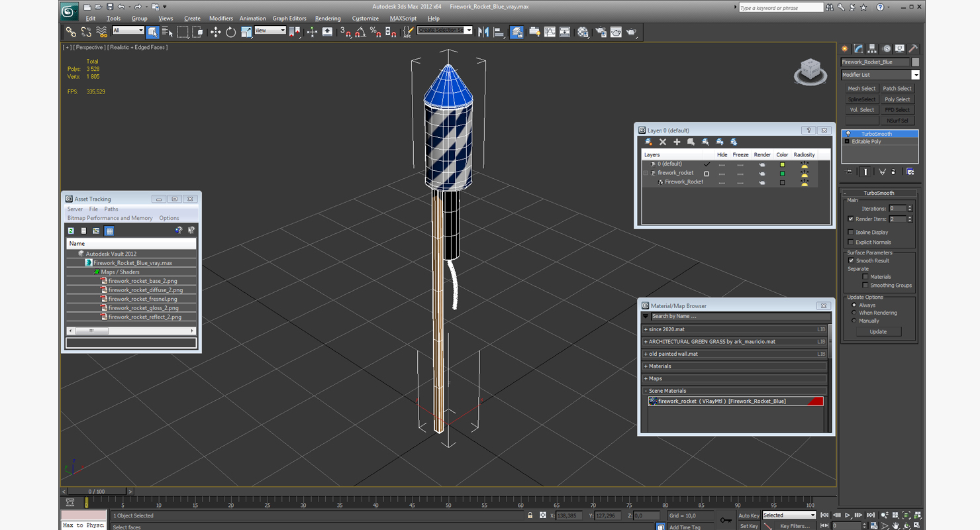Open Curve Editor from toolbar
980x530 pixels.
(x=550, y=32)
